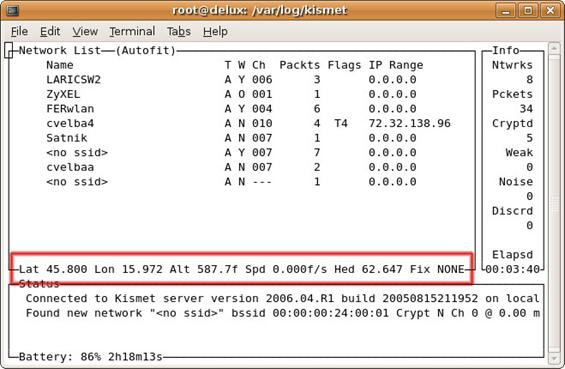
Task: Open the terminal window menu icon
Action: (13, 10)
